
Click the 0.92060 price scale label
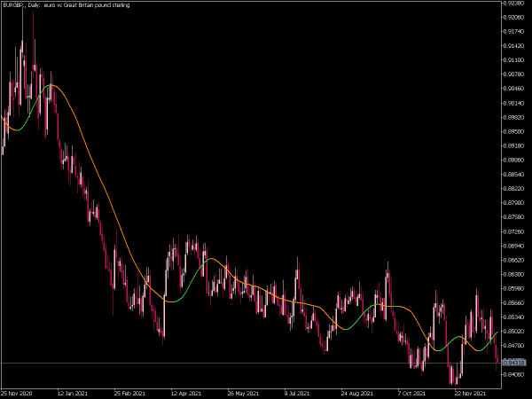(x=514, y=18)
